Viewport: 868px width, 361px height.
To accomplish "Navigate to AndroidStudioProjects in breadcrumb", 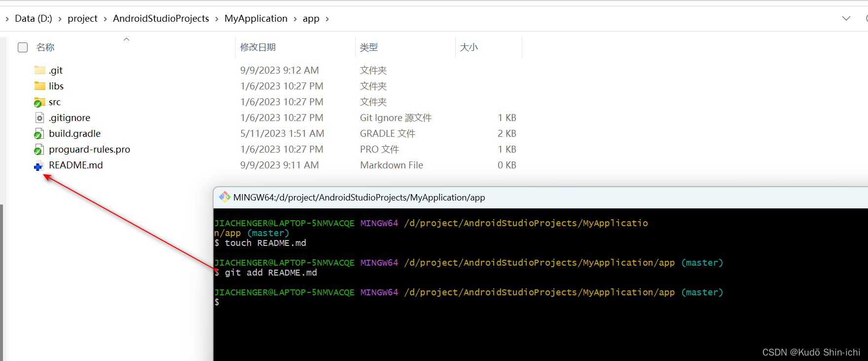I will [x=161, y=18].
